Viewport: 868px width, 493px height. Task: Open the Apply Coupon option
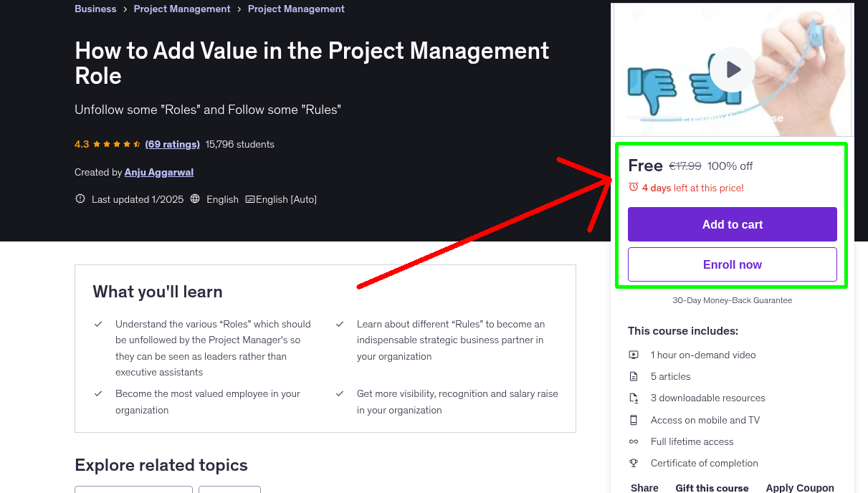[800, 487]
